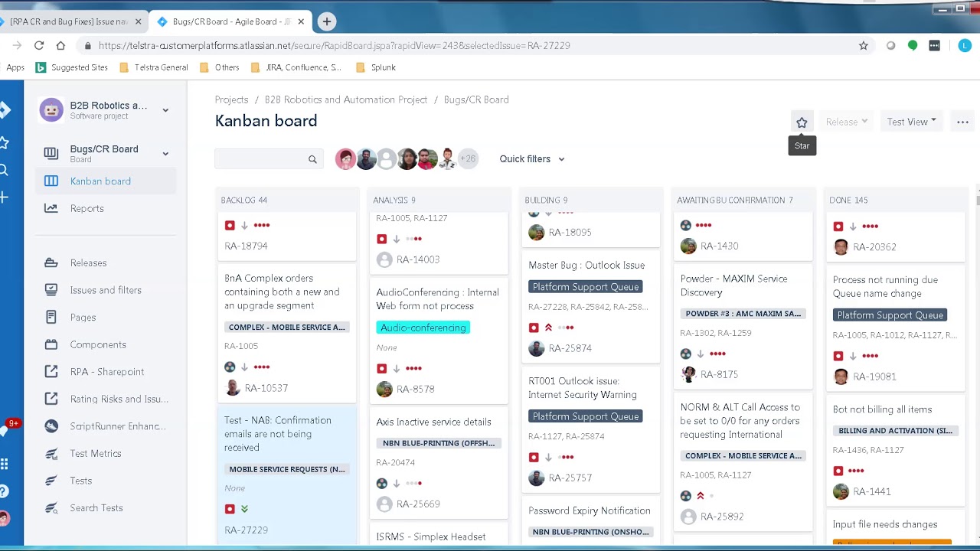The image size is (980, 551).
Task: Open global search in left sidebar
Action: [4, 170]
